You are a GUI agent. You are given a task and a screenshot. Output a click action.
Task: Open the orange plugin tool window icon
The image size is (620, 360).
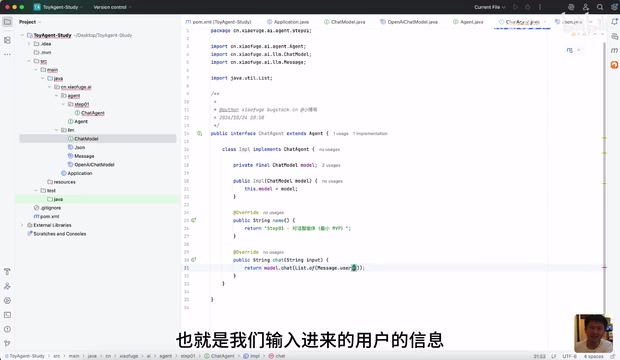[614, 65]
